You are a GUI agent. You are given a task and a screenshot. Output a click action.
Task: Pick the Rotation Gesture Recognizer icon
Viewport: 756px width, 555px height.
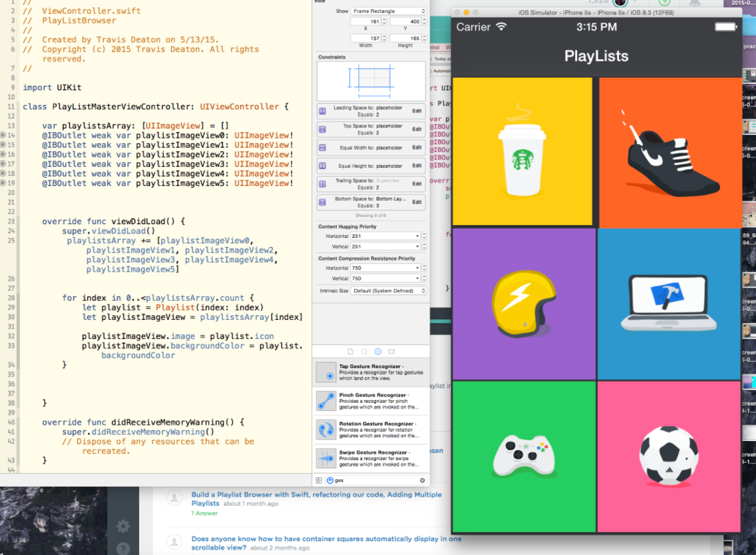click(326, 430)
